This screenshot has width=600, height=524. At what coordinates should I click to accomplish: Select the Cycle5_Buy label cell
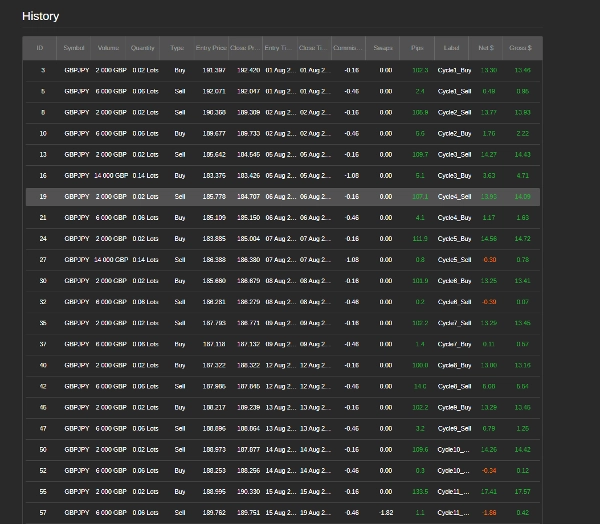coord(454,239)
